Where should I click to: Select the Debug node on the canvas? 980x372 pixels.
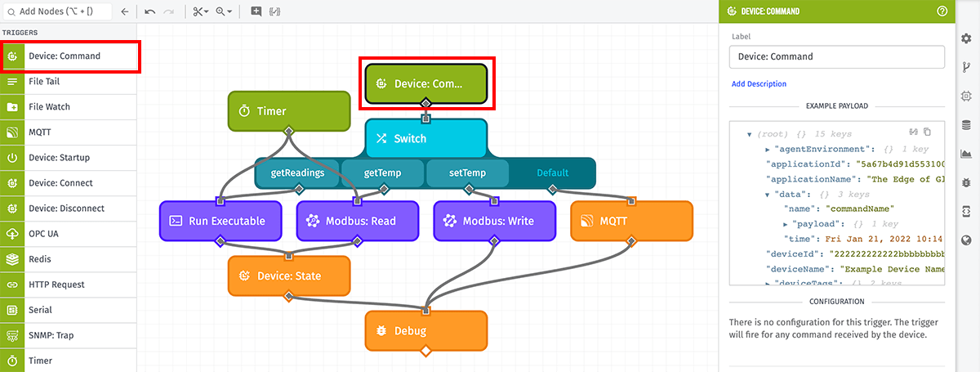[425, 331]
